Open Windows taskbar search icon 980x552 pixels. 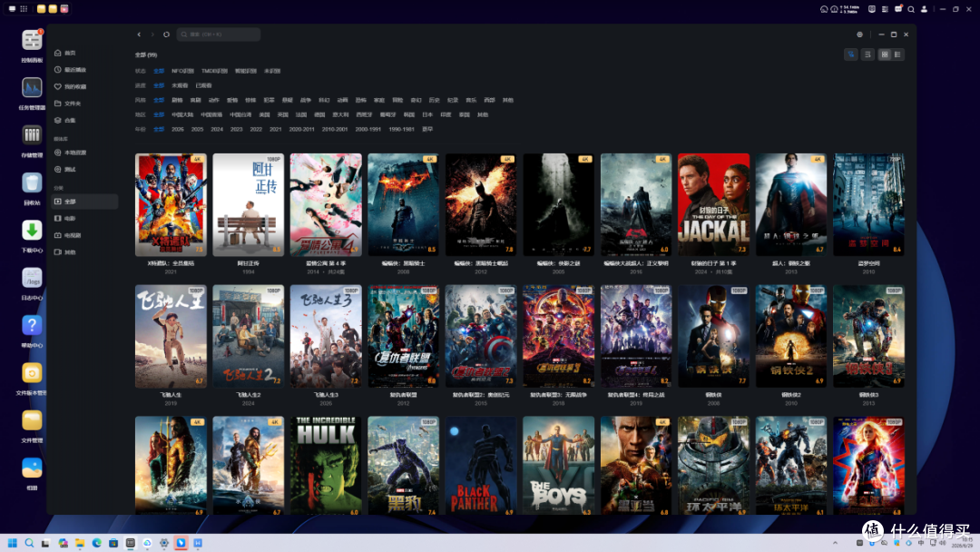[29, 543]
